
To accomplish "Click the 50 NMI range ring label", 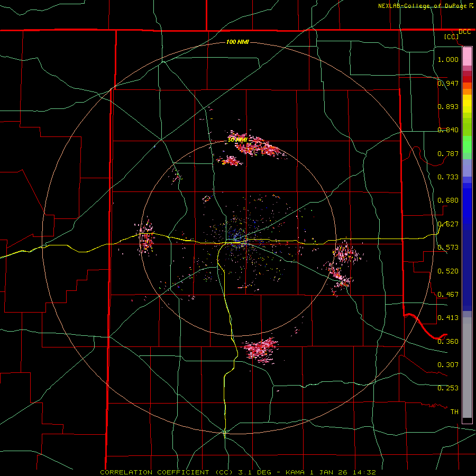I will click(237, 140).
